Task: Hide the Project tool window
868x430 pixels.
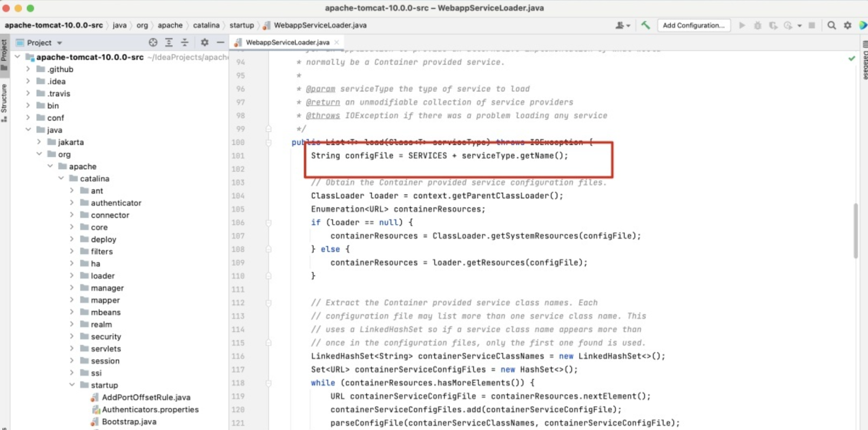Action: tap(220, 42)
